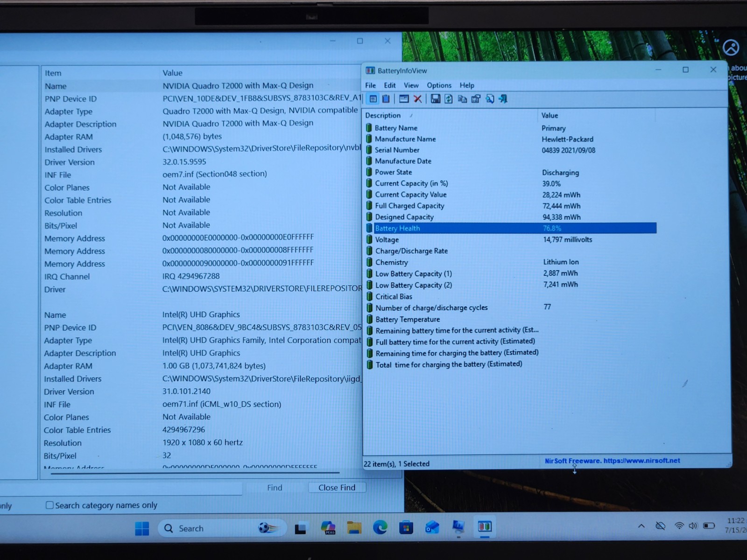Open the Properties toolbar icon
This screenshot has width=747, height=560.
pyautogui.click(x=476, y=99)
